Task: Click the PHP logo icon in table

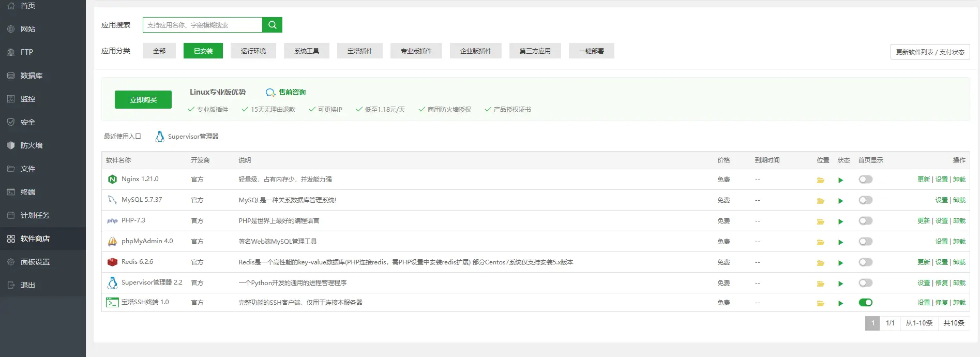Action: click(112, 220)
